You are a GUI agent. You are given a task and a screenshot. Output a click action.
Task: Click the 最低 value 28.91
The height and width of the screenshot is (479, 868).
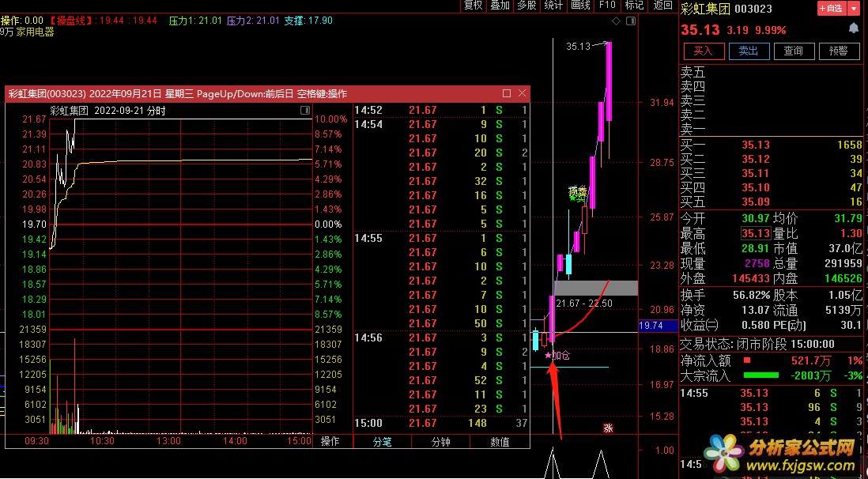(x=756, y=249)
